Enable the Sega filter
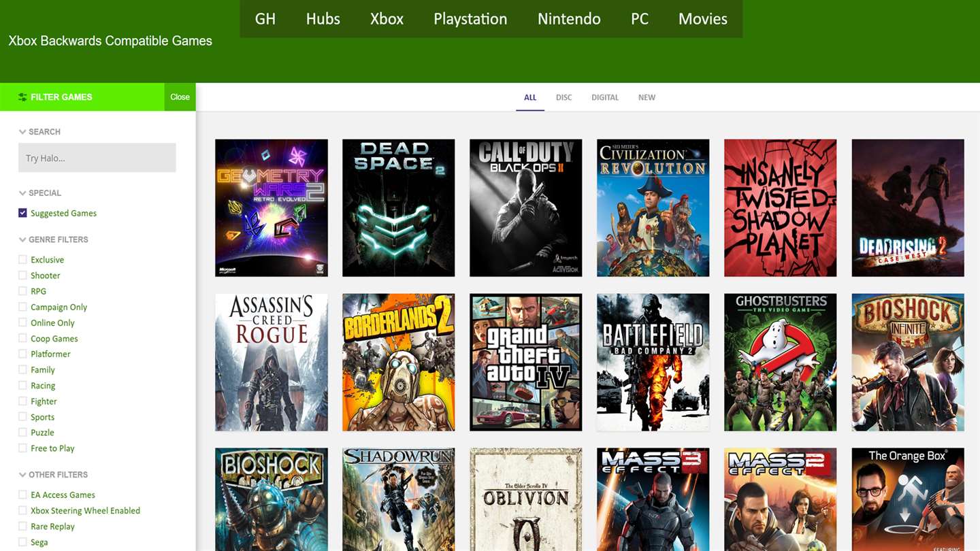The image size is (980, 551). [x=22, y=541]
